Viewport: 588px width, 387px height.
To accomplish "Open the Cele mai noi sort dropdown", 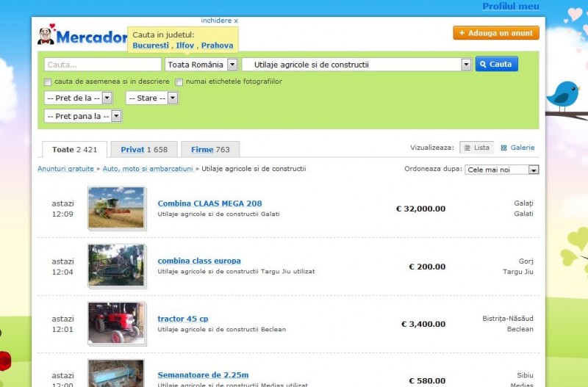I will tap(534, 170).
